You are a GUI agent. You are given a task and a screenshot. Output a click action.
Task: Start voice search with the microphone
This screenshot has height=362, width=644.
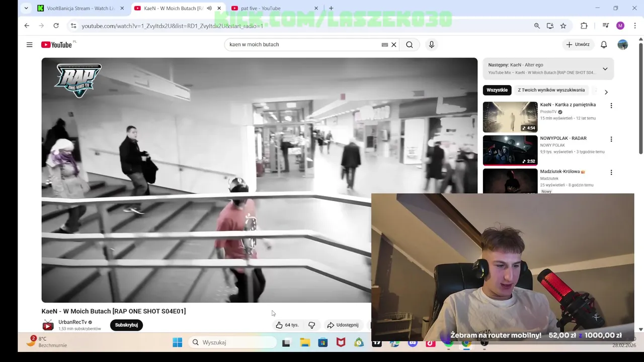[431, 45]
